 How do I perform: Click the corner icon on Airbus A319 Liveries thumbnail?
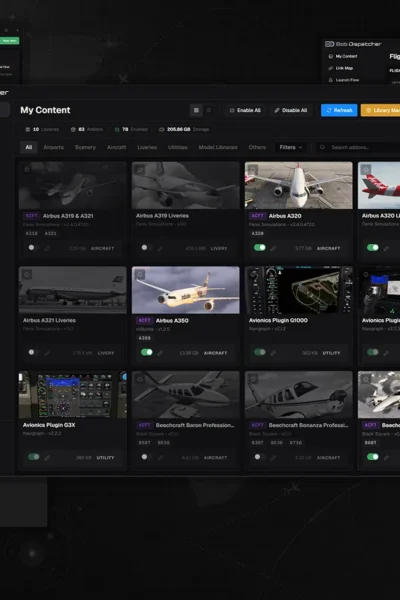(x=140, y=170)
